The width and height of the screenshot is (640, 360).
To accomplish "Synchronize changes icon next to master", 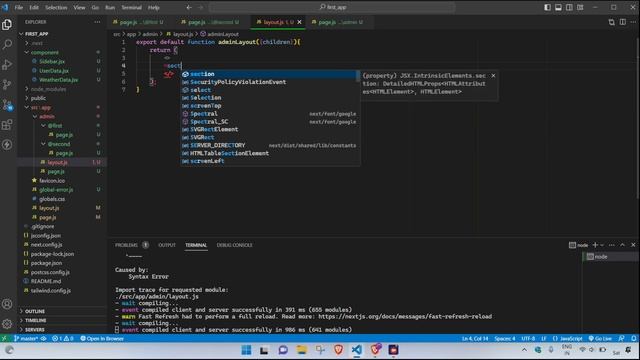I will (43, 338).
